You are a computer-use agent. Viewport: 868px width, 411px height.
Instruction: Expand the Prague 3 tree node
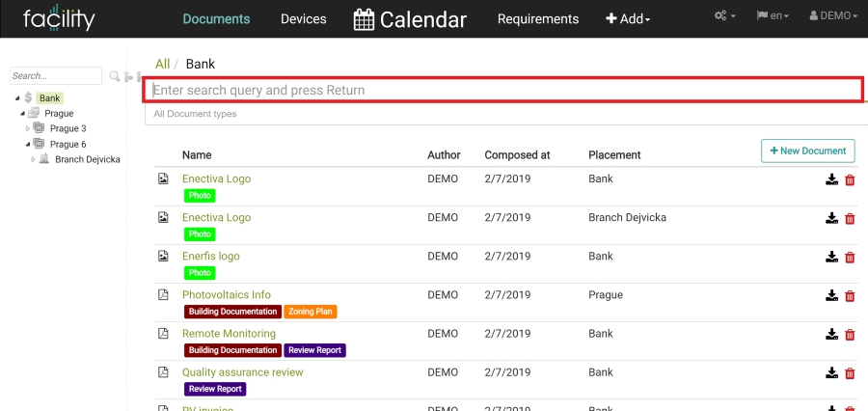point(28,128)
